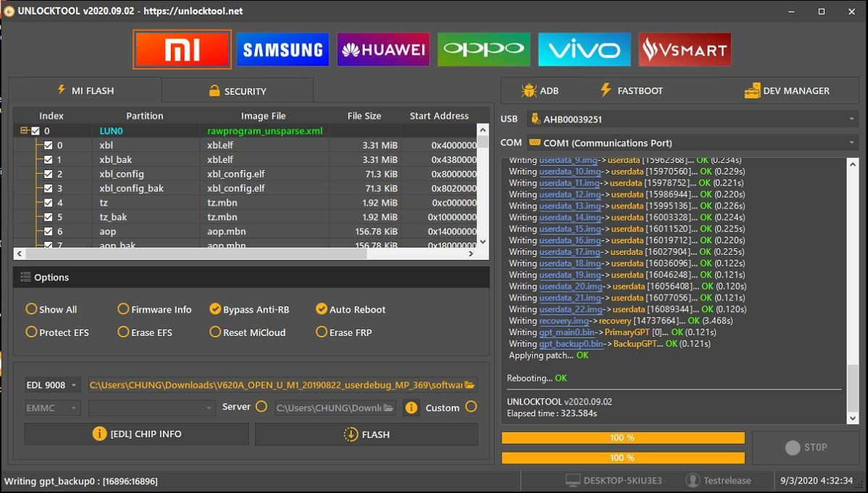Click the COM port icon beside COM1

click(x=534, y=143)
